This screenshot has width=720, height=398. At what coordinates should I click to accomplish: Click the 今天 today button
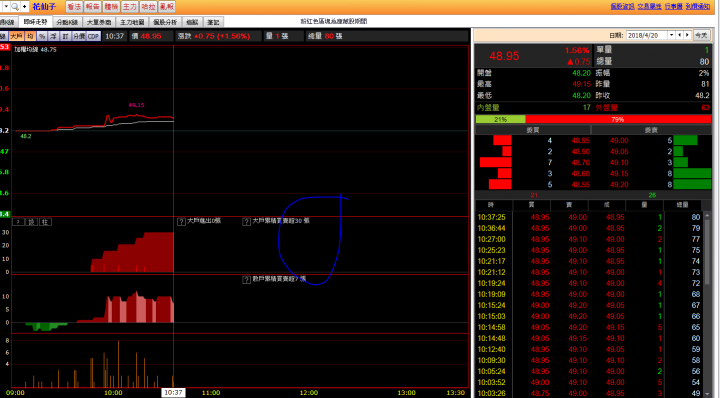coord(701,35)
